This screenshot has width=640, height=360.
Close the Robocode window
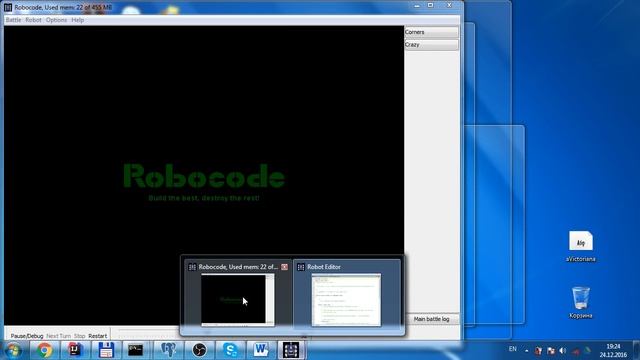[x=449, y=5]
